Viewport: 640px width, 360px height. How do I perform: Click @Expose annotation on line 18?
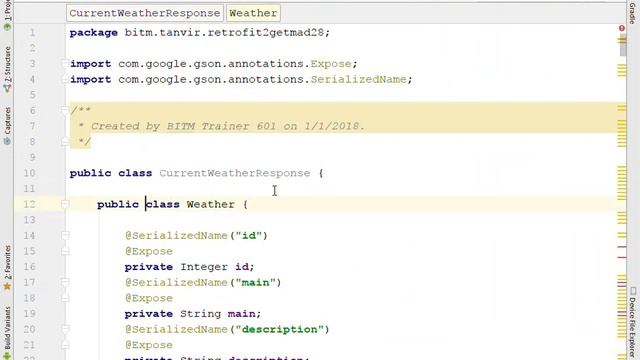pyautogui.click(x=149, y=298)
